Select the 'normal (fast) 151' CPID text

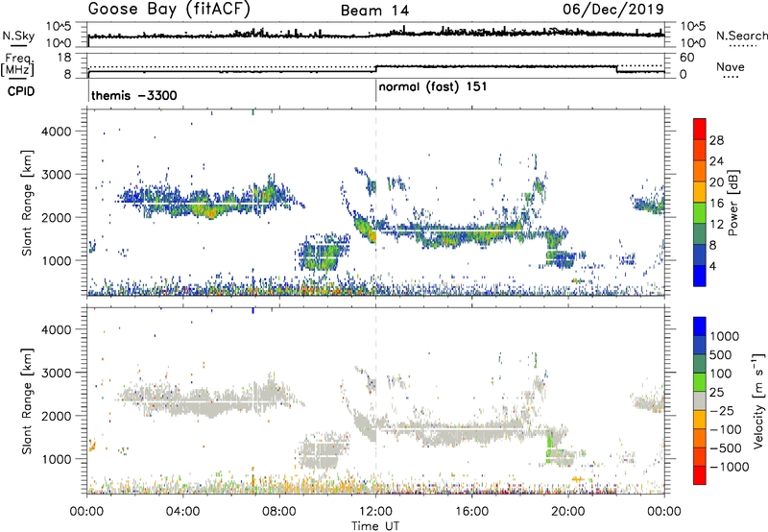point(433,87)
